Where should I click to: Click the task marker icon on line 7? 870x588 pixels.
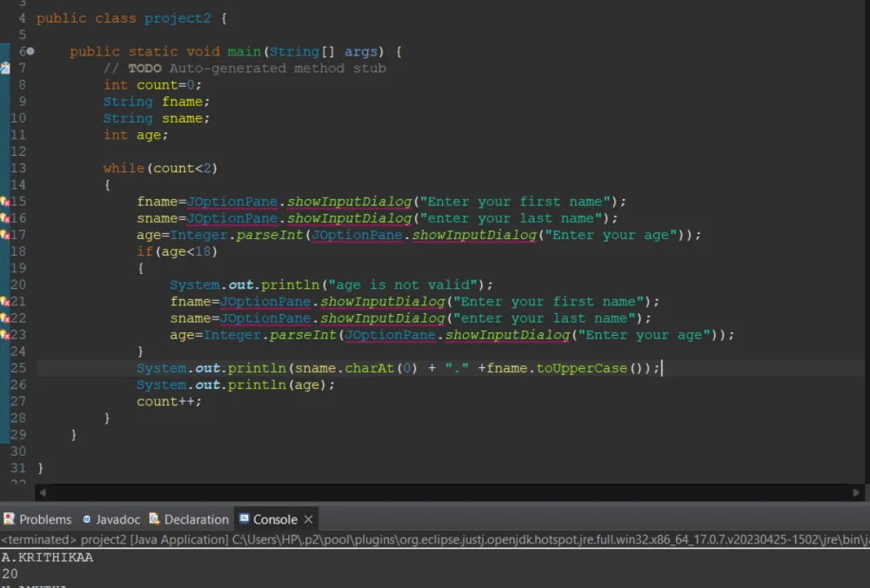[4, 68]
